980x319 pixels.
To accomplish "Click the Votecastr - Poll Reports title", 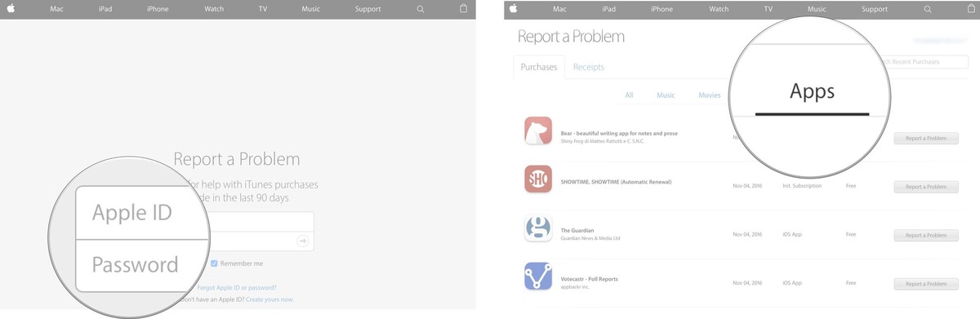I will pyautogui.click(x=589, y=279).
